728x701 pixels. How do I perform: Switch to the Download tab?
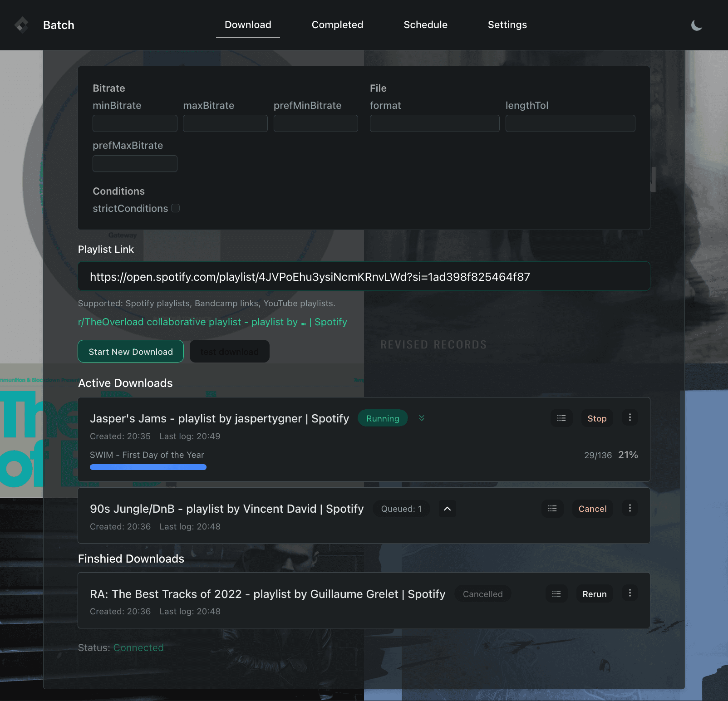click(x=248, y=25)
